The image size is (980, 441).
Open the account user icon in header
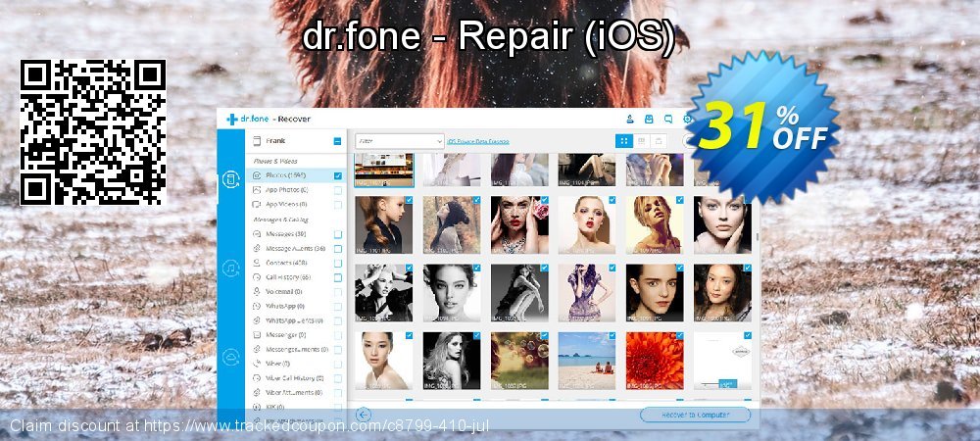pyautogui.click(x=629, y=119)
